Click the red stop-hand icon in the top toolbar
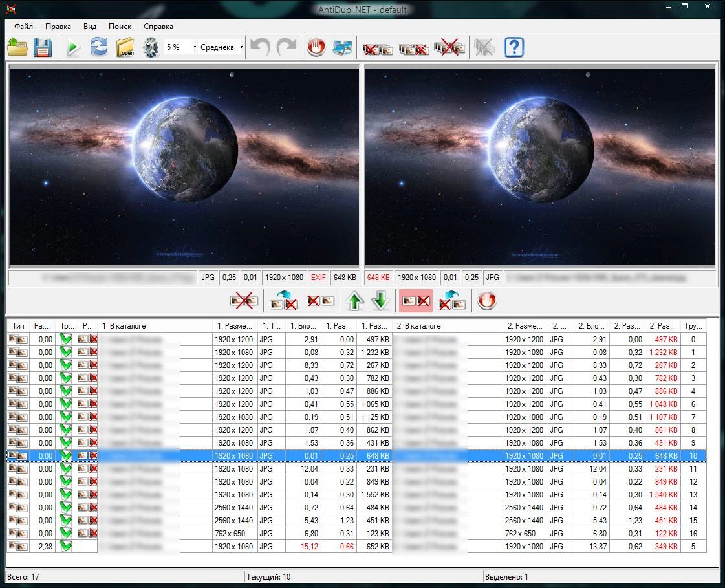The width and height of the screenshot is (725, 588). [316, 47]
